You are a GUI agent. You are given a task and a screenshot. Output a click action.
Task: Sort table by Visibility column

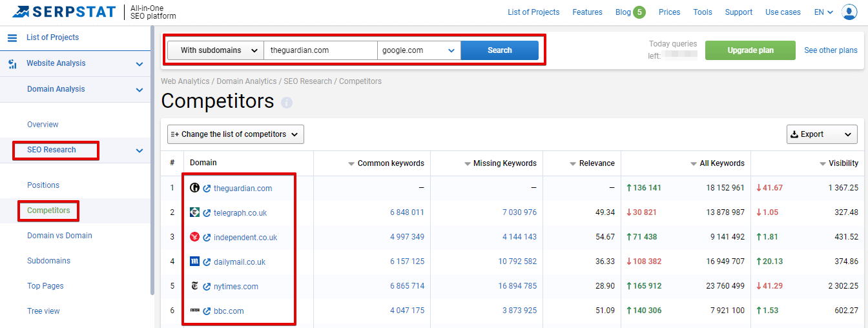click(839, 163)
